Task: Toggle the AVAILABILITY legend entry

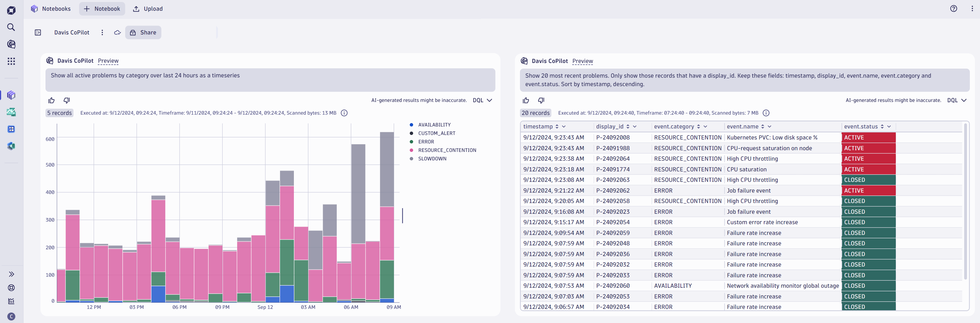Action: point(434,125)
